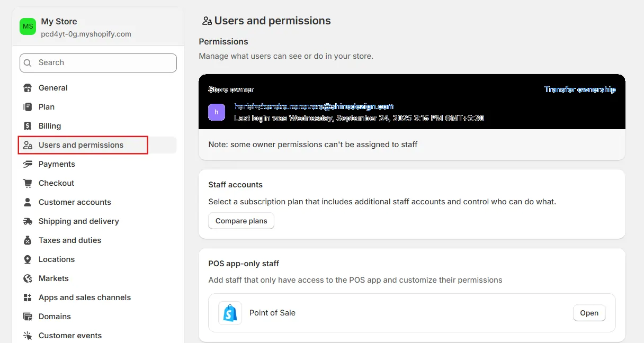Click the Checkout cart icon
Viewport: 644px width, 343px height.
(x=28, y=183)
